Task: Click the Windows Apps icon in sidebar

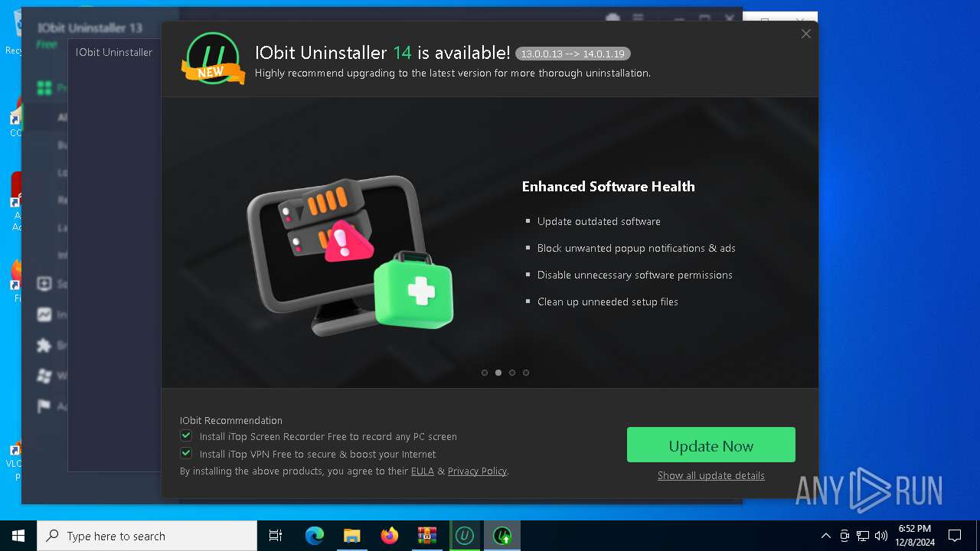Action: point(44,376)
